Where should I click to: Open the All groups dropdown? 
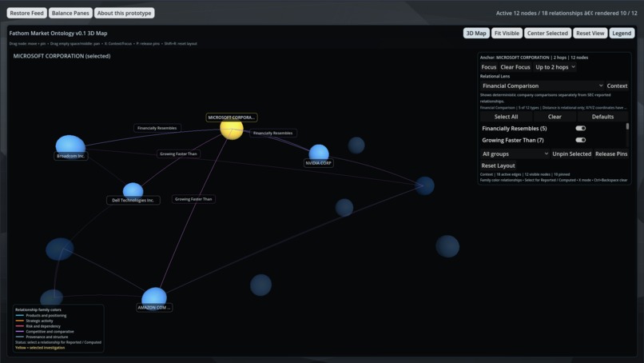pyautogui.click(x=515, y=154)
